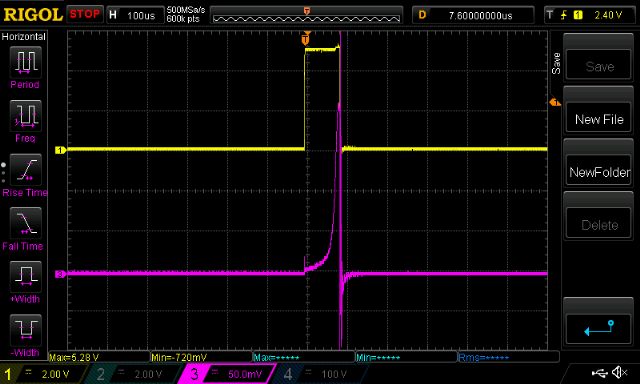Click the orange trigger position marker
Screen dimensions: 640x384
coord(306,40)
